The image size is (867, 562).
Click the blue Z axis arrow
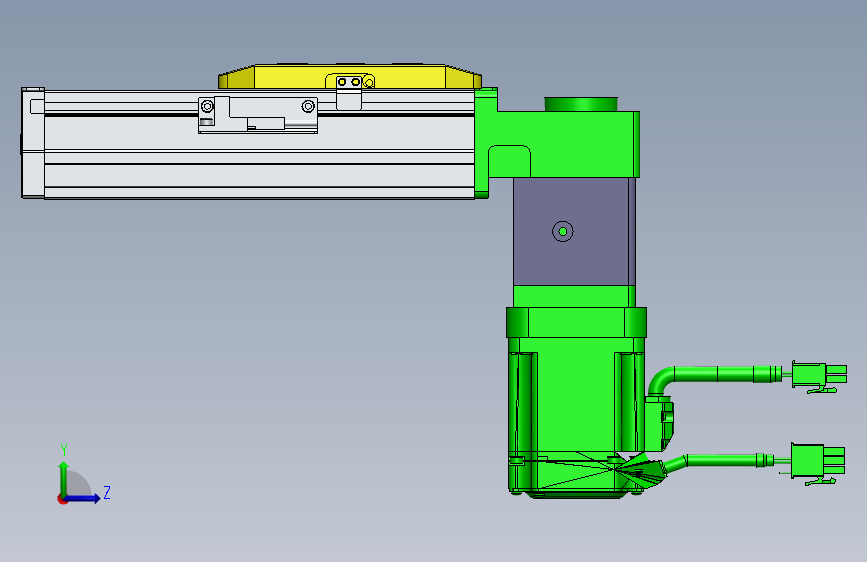tap(83, 498)
